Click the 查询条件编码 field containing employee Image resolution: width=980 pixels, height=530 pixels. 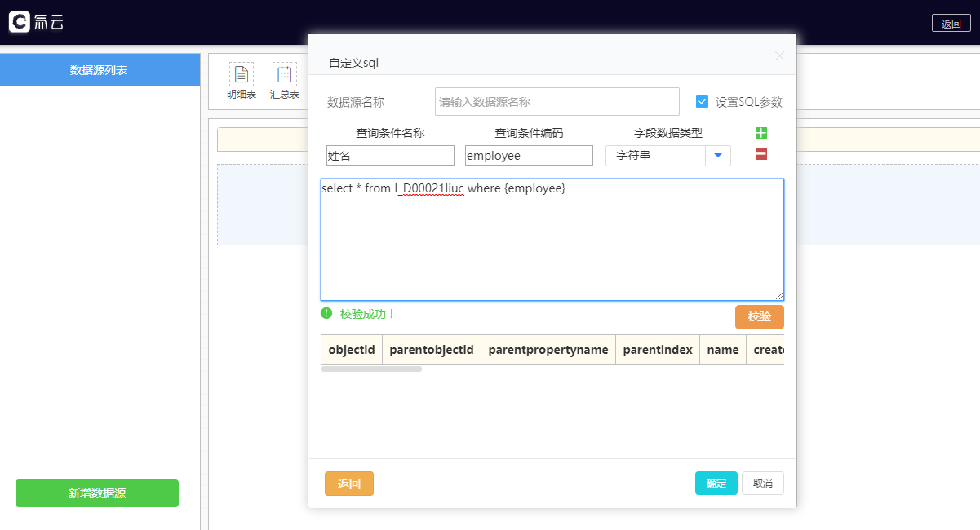pyautogui.click(x=529, y=156)
